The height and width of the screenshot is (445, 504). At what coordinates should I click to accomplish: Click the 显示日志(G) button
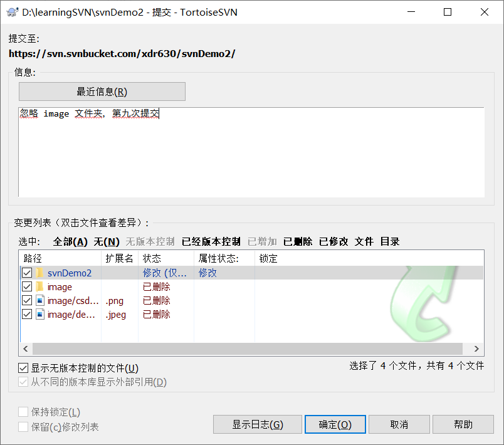(x=257, y=424)
